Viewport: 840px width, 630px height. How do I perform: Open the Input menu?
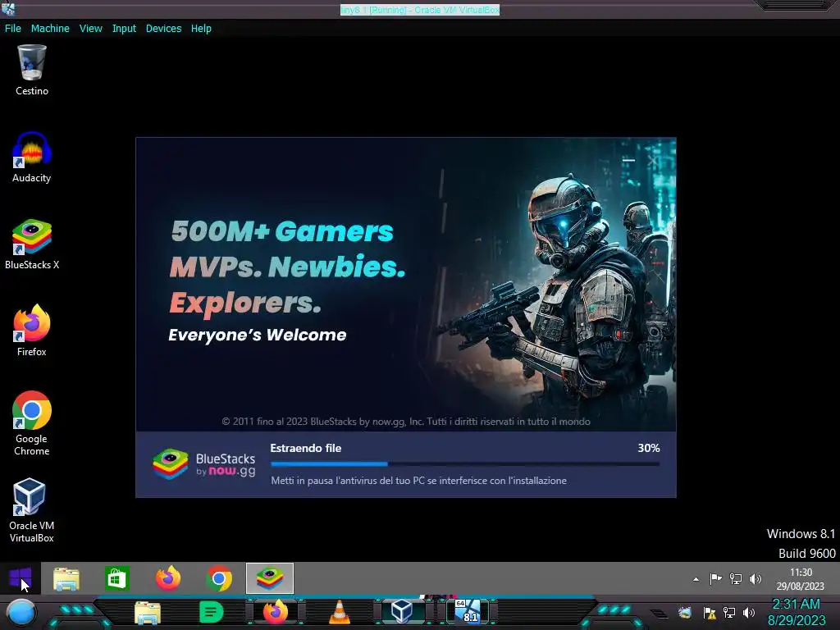click(x=124, y=29)
